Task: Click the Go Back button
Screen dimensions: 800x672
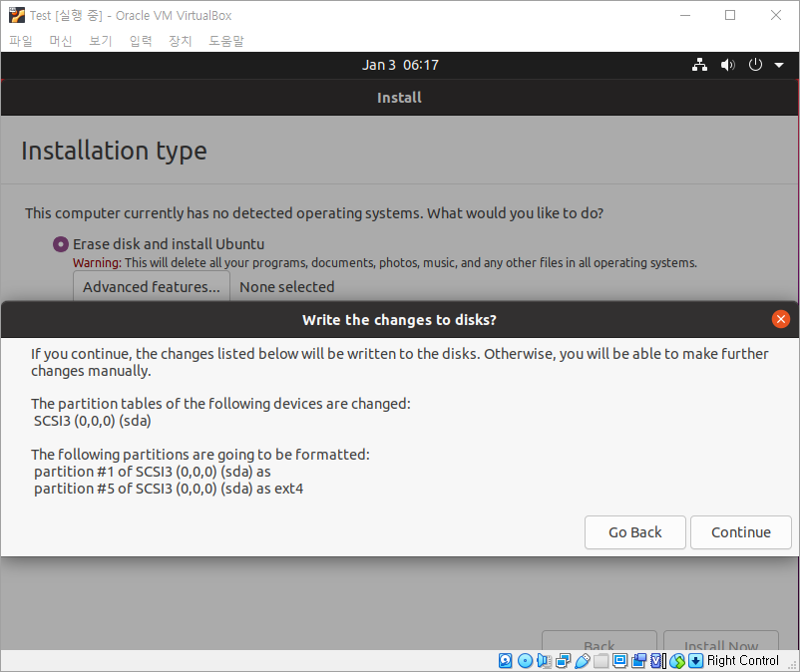Action: [x=635, y=532]
